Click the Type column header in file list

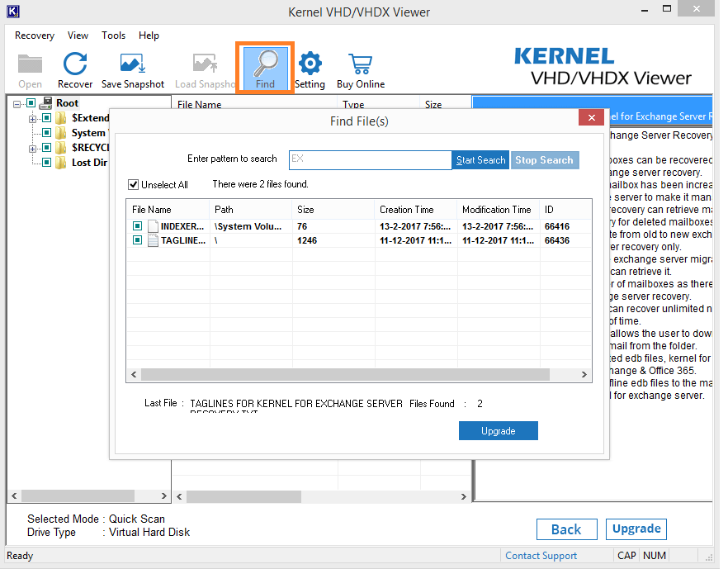tap(378, 104)
